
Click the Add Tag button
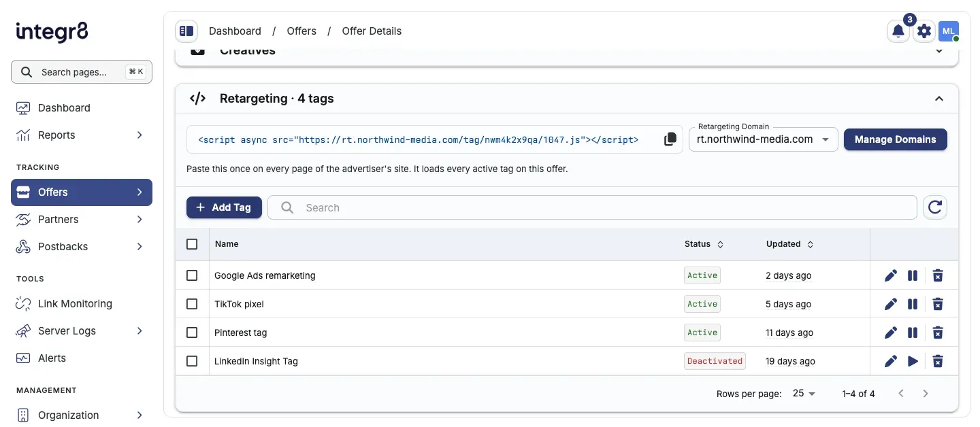pyautogui.click(x=224, y=207)
